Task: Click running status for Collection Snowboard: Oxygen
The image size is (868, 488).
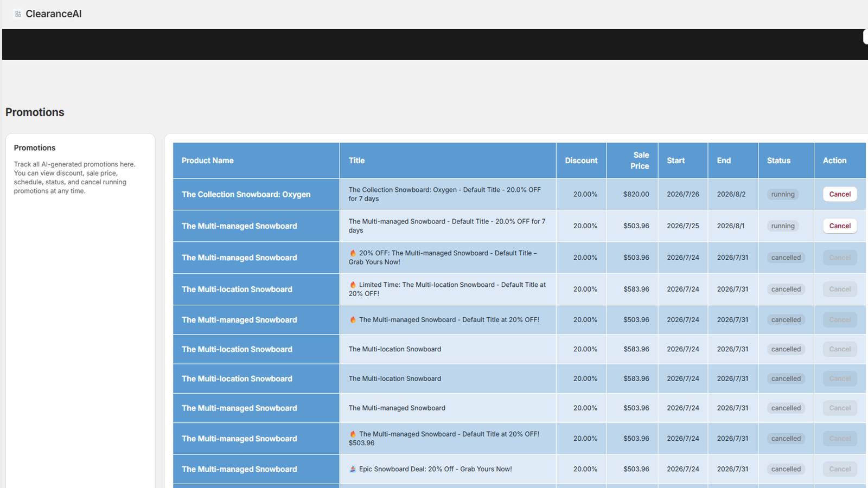Action: (783, 194)
